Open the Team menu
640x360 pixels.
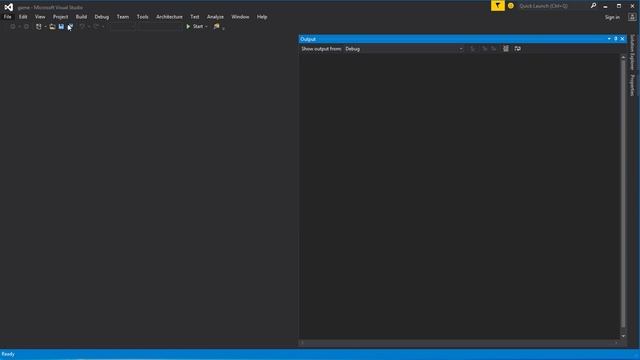(123, 17)
